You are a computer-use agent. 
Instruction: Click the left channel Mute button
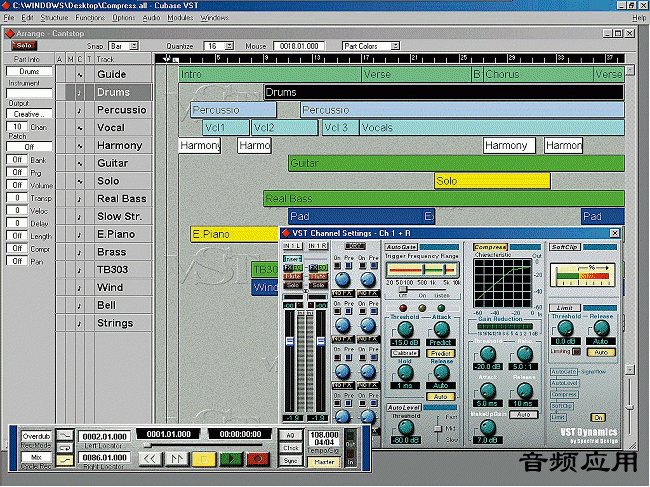point(293,276)
